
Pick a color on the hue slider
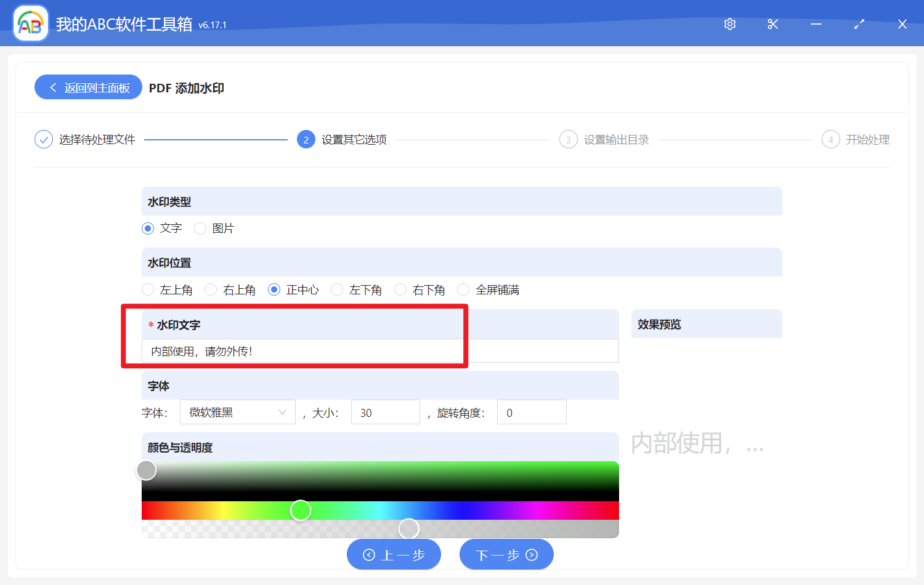click(301, 510)
